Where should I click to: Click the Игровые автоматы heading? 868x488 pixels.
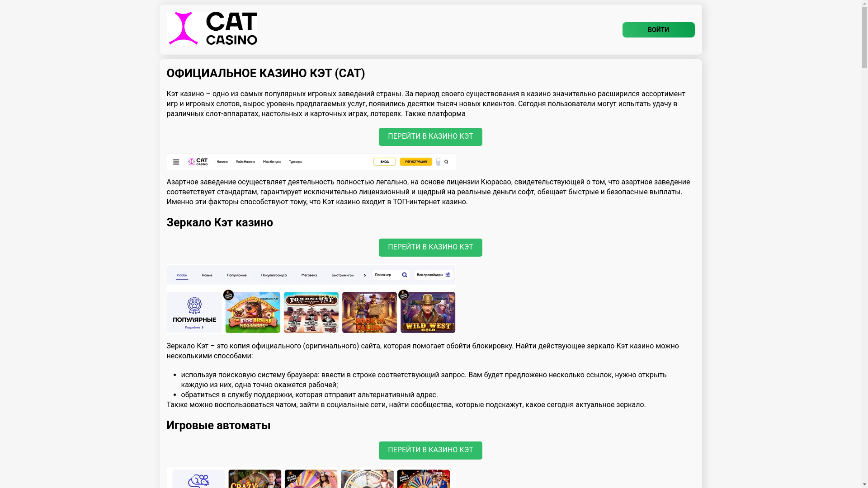pyautogui.click(x=218, y=426)
